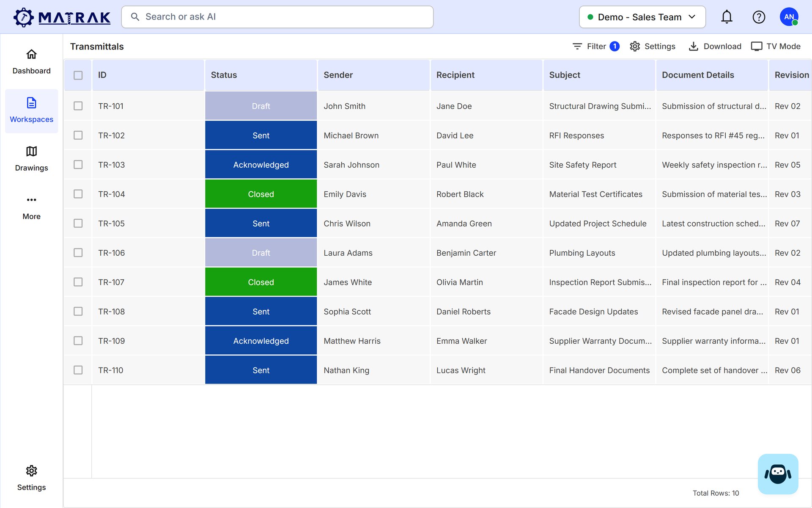Show More sidebar options
Image resolution: width=812 pixels, height=508 pixels.
click(x=31, y=208)
